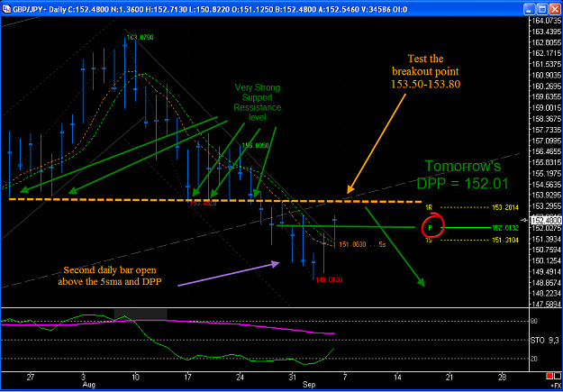Select the swing label 153.4520
This screenshot has height=392, width=563.
pos(203,204)
